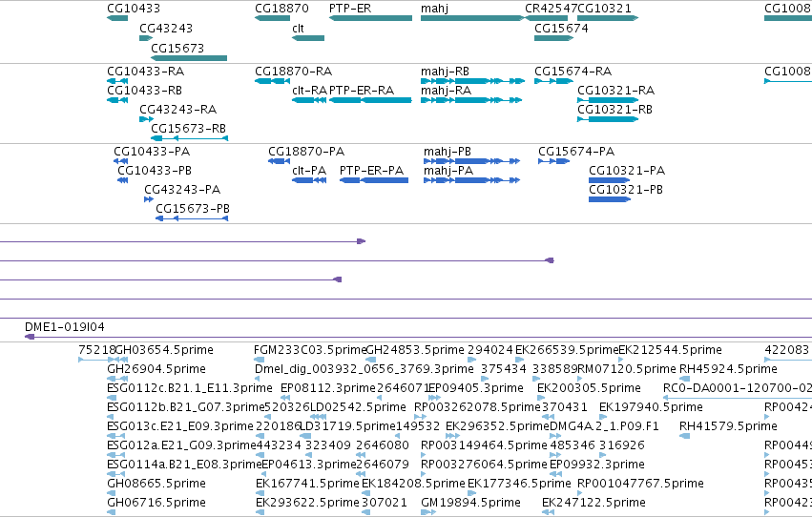Click the GH24853.5prime EST label
Image resolution: width=812 pixels, height=517 pixels.
click(x=415, y=350)
